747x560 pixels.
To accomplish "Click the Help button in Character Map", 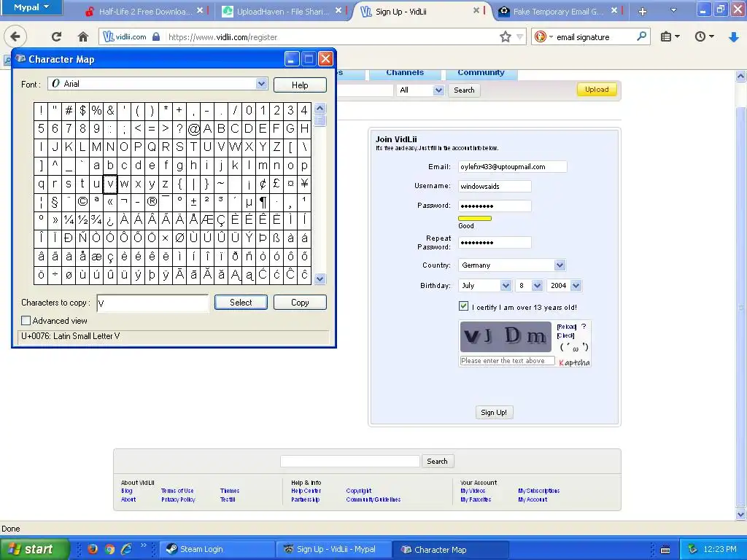I will [300, 85].
